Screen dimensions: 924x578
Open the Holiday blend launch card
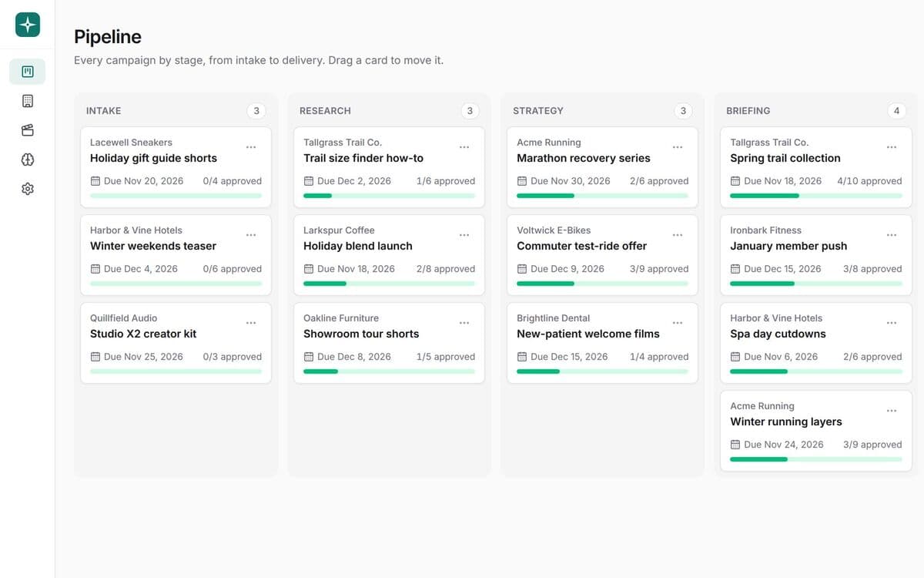389,255
